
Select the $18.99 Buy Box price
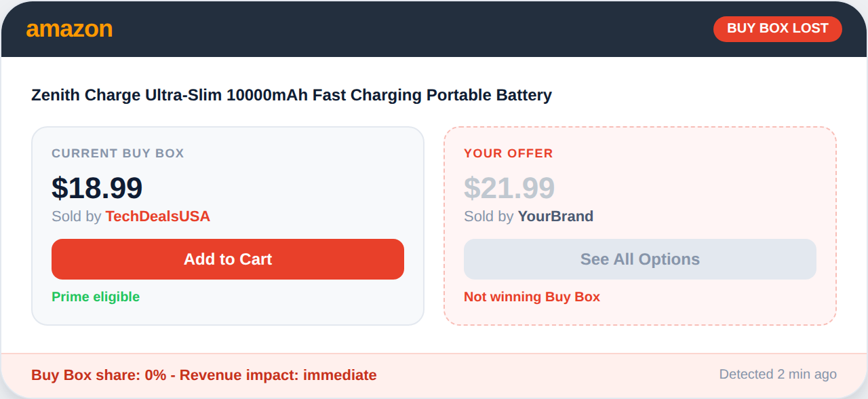pos(97,188)
